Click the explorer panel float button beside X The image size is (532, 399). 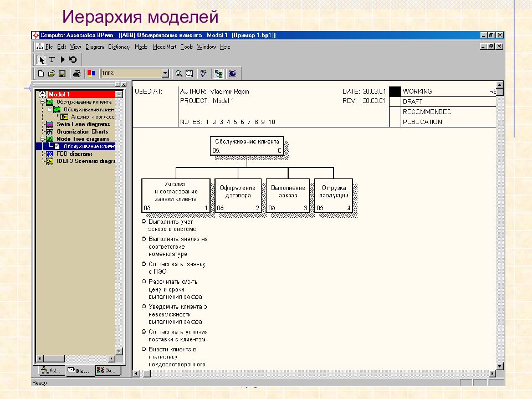point(117,84)
